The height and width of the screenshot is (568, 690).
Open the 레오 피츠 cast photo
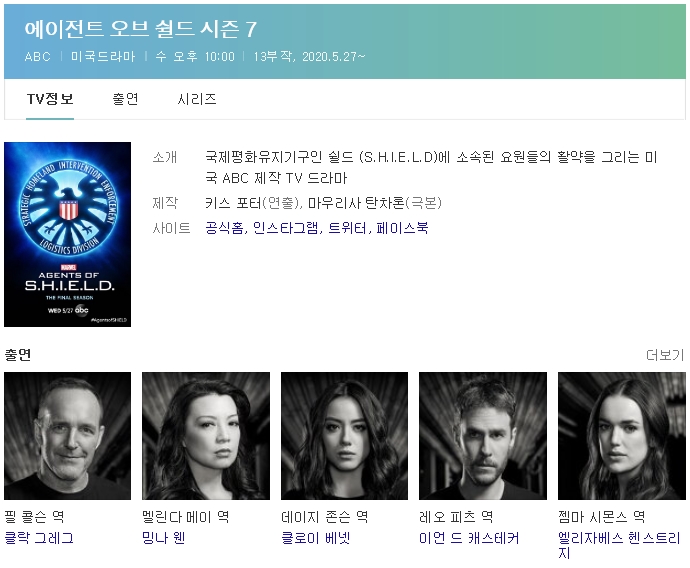coord(483,436)
